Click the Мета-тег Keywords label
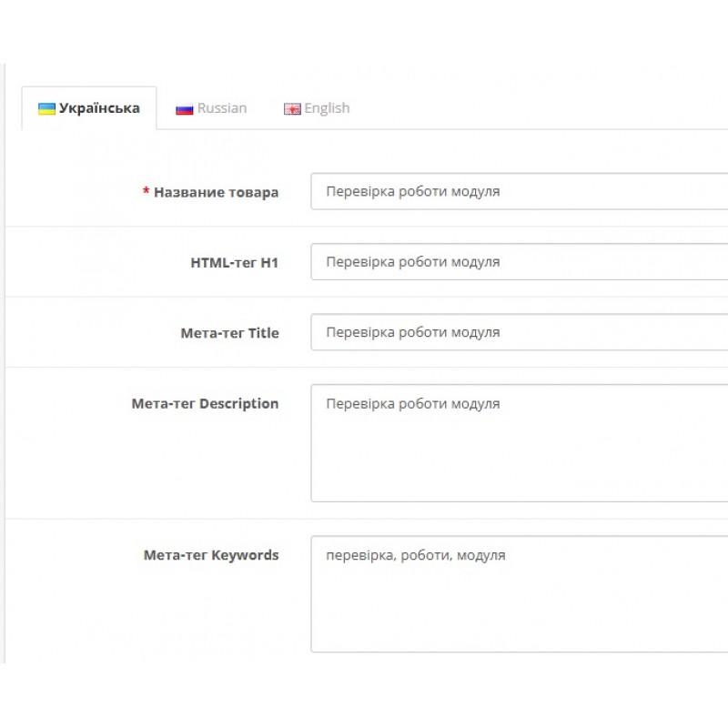This screenshot has height=728, width=728. 211,555
